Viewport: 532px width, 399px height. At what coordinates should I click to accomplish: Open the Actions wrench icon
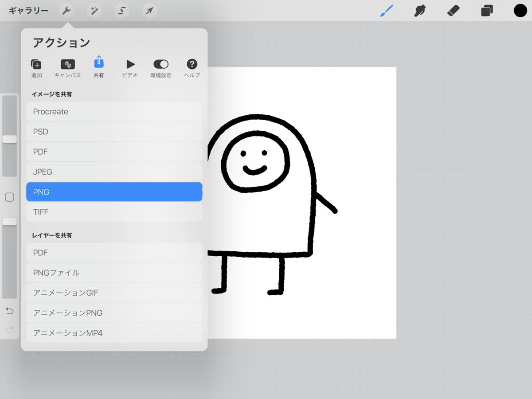pos(66,11)
